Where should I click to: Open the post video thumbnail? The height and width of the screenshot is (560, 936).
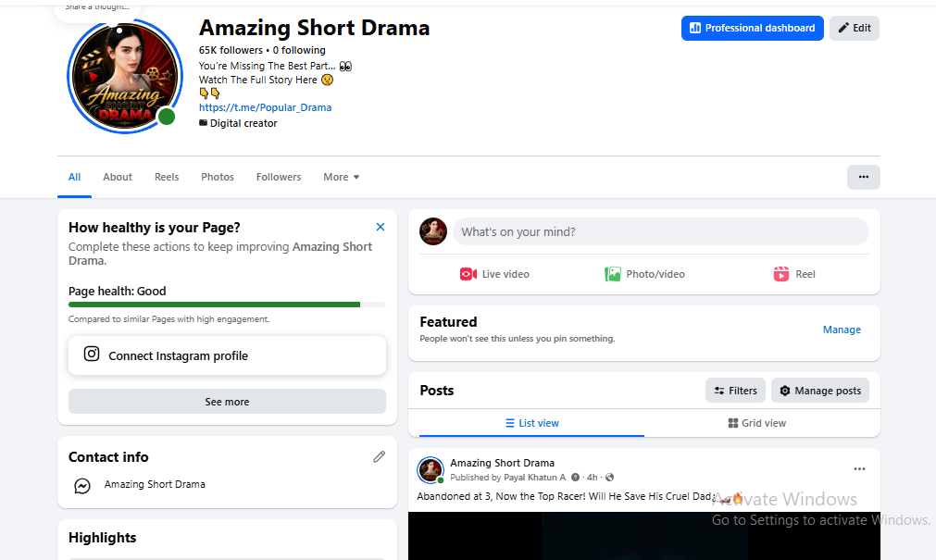pyautogui.click(x=644, y=536)
